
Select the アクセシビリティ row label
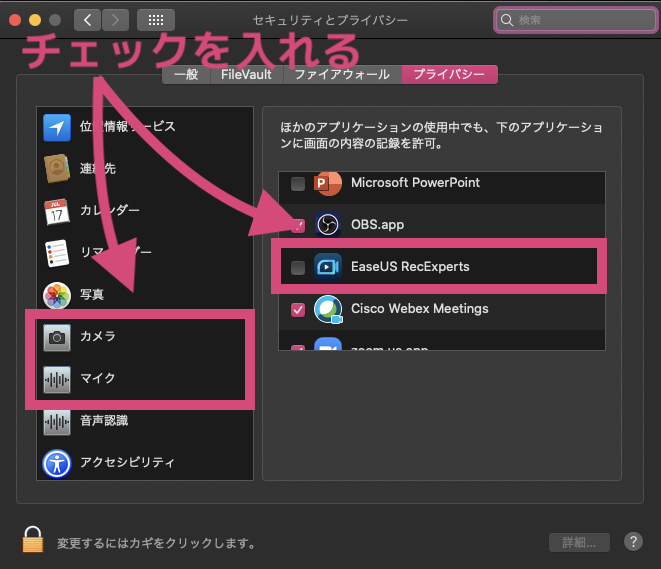pyautogui.click(x=127, y=462)
